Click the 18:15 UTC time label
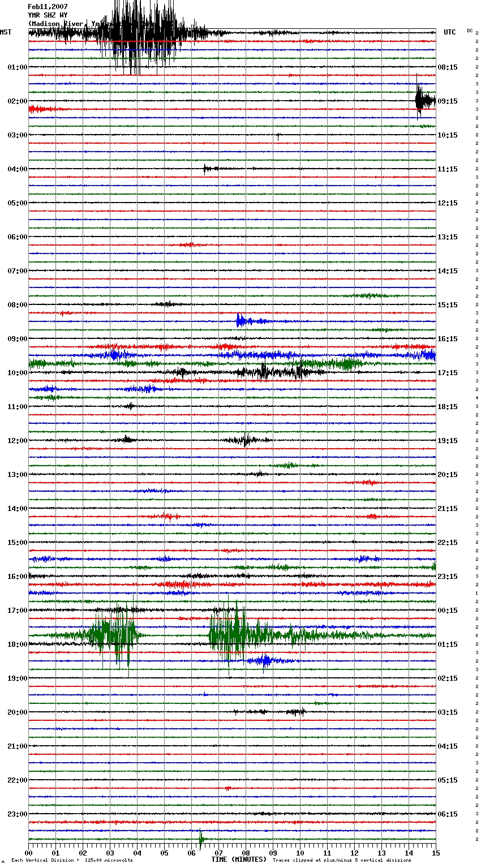This screenshot has width=481, height=868. tap(448, 407)
